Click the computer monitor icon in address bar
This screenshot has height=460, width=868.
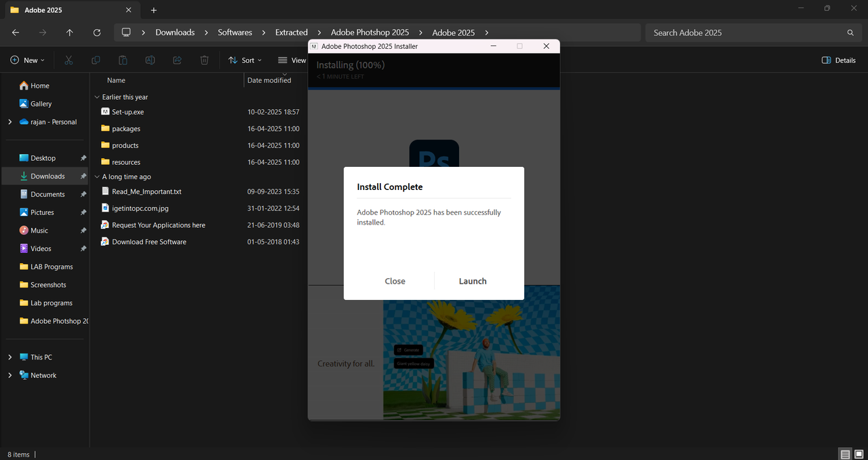click(126, 33)
